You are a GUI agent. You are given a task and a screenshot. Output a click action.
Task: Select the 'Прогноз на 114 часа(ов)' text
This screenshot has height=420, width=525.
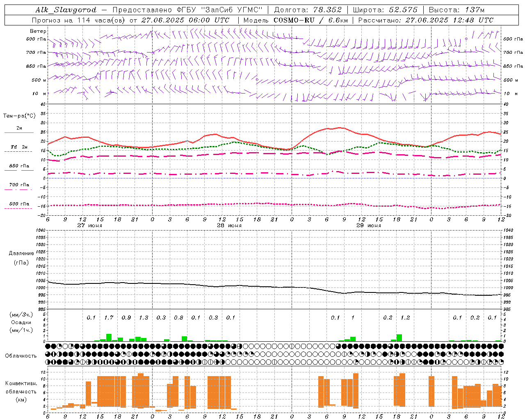pos(79,20)
